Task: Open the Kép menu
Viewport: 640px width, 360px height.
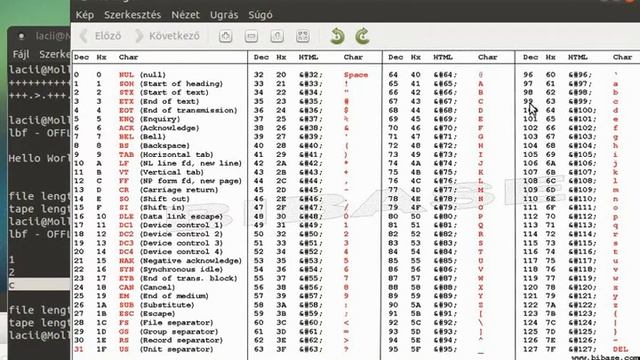Action: 85,15
